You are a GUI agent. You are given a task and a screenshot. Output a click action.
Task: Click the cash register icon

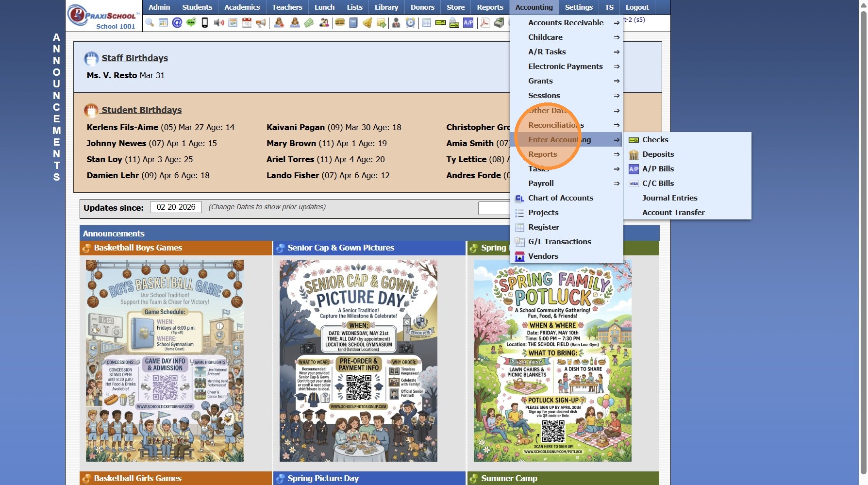click(x=499, y=22)
